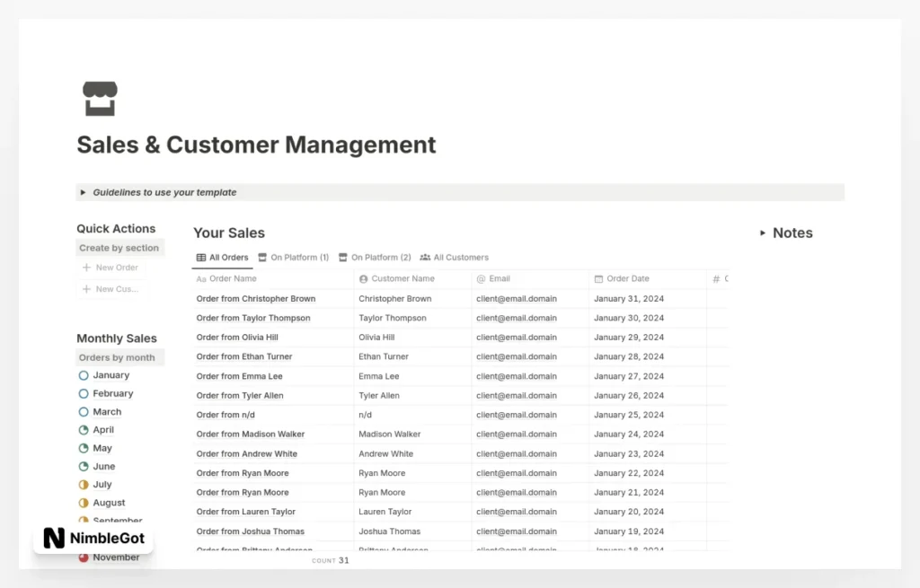Image resolution: width=920 pixels, height=588 pixels.
Task: Open the April pie-chart month icon
Action: click(x=84, y=429)
